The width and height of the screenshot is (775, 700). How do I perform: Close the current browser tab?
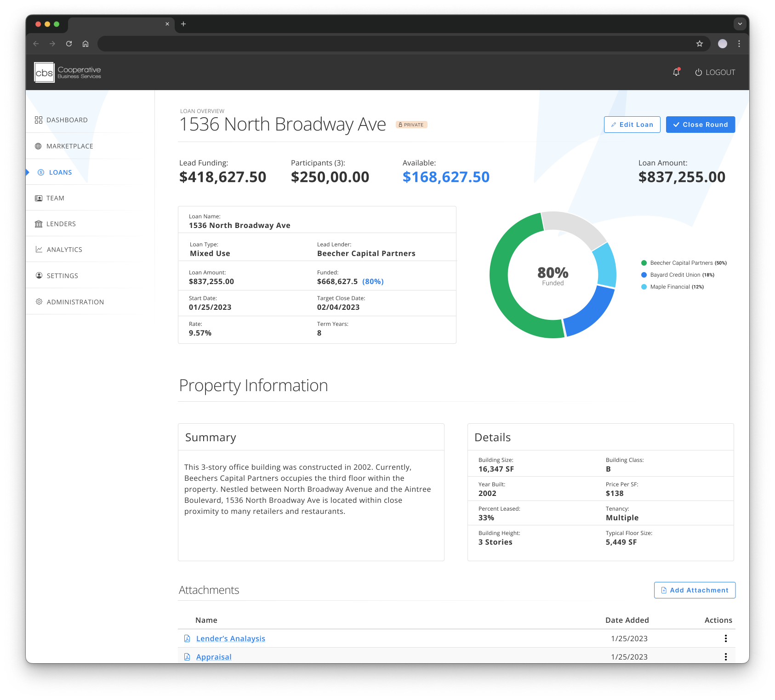[167, 24]
